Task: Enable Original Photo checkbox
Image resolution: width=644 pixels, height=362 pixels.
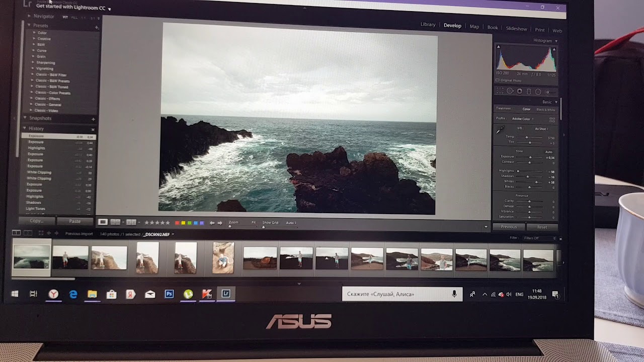Action: [x=498, y=80]
